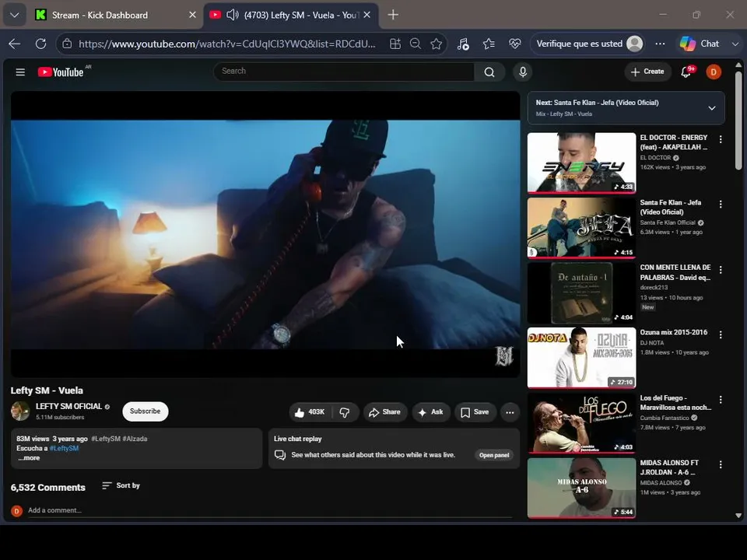The width and height of the screenshot is (747, 560).
Task: Click the Share button
Action: (x=385, y=412)
